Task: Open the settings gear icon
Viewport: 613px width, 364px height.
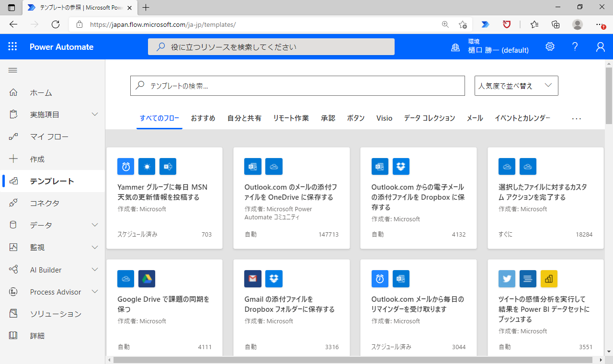Action: tap(550, 46)
